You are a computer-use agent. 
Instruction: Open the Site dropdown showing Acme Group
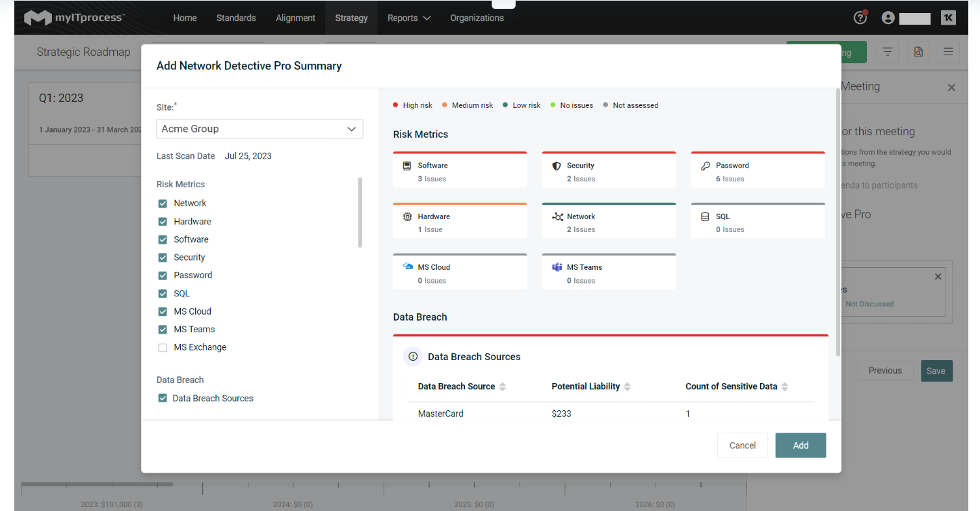pos(259,129)
